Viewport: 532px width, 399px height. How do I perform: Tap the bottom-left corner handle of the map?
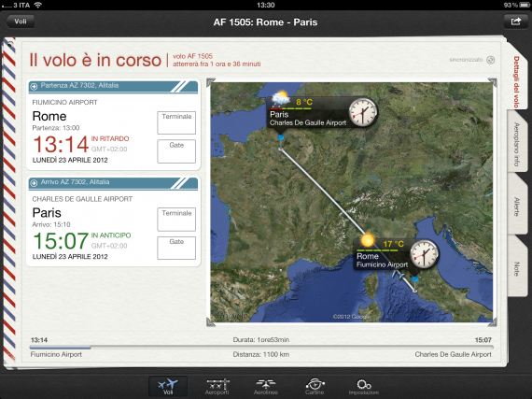point(211,322)
